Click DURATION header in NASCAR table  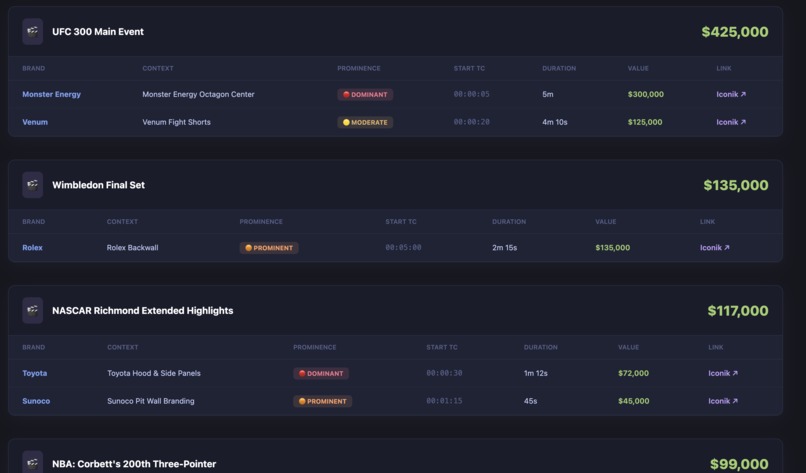(x=540, y=347)
